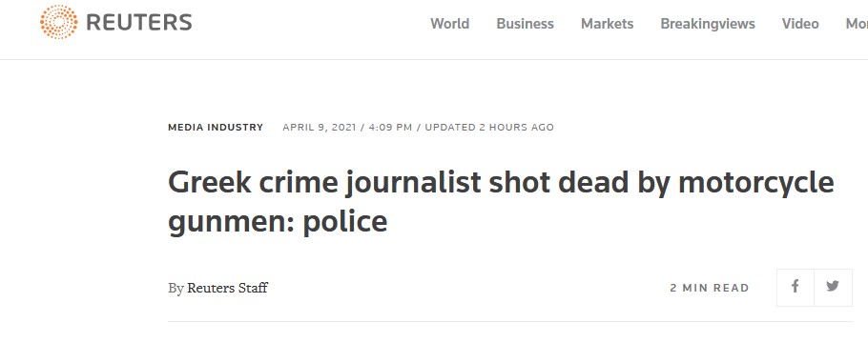The image size is (868, 343).
Task: Share article via Twitter bird icon
Action: click(x=833, y=287)
